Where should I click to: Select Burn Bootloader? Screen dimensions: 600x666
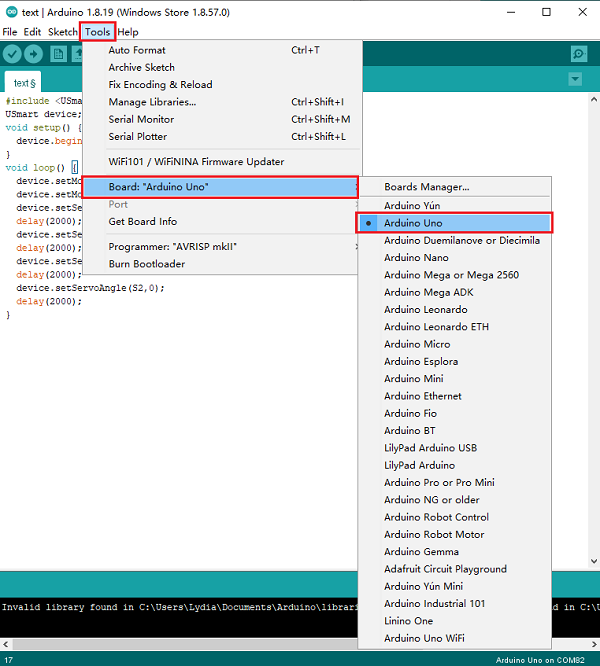pyautogui.click(x=220, y=264)
